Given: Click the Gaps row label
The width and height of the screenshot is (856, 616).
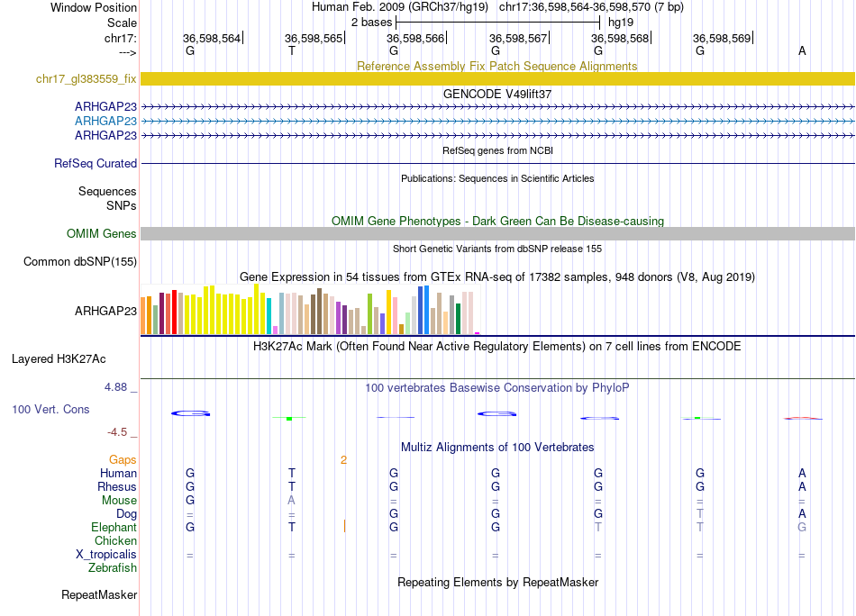Looking at the screenshot, I should pyautogui.click(x=123, y=460).
